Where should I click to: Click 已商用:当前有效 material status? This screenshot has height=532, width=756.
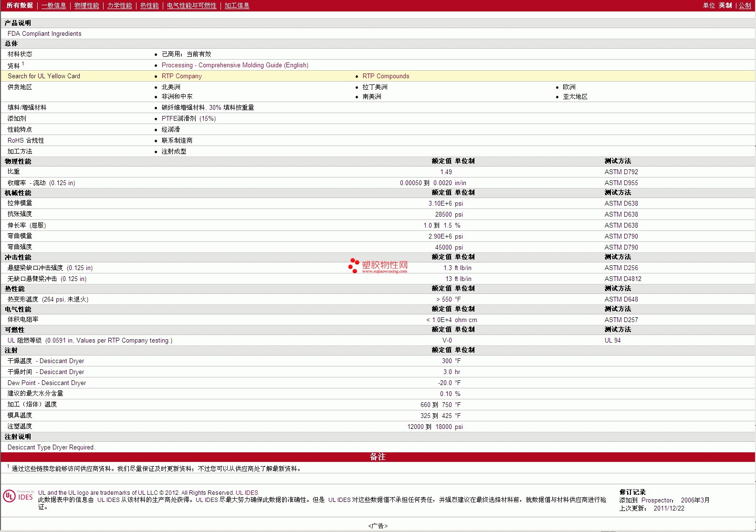pyautogui.click(x=186, y=54)
